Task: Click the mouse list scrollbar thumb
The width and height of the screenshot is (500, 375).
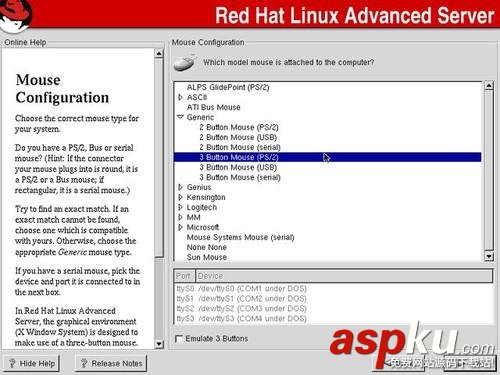Action: (489, 170)
